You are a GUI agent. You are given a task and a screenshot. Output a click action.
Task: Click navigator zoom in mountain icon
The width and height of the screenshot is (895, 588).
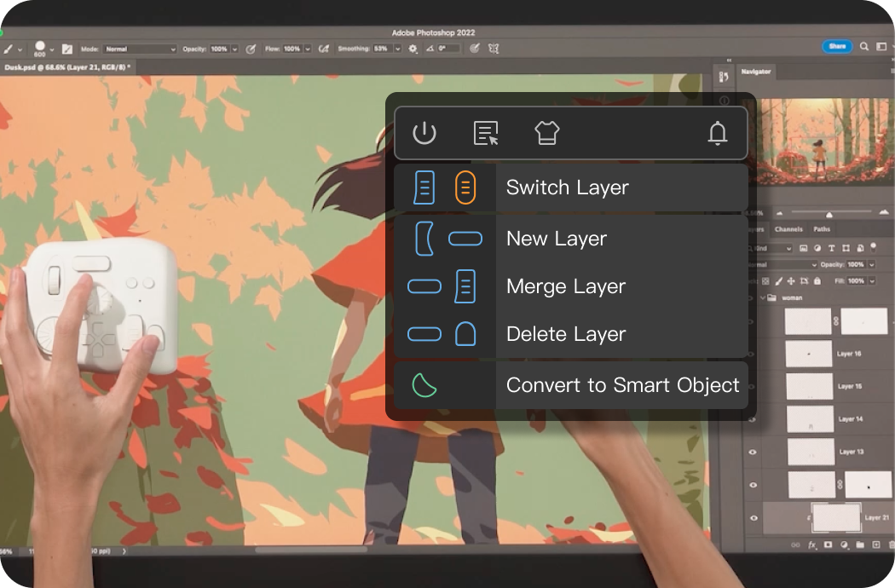(x=884, y=212)
